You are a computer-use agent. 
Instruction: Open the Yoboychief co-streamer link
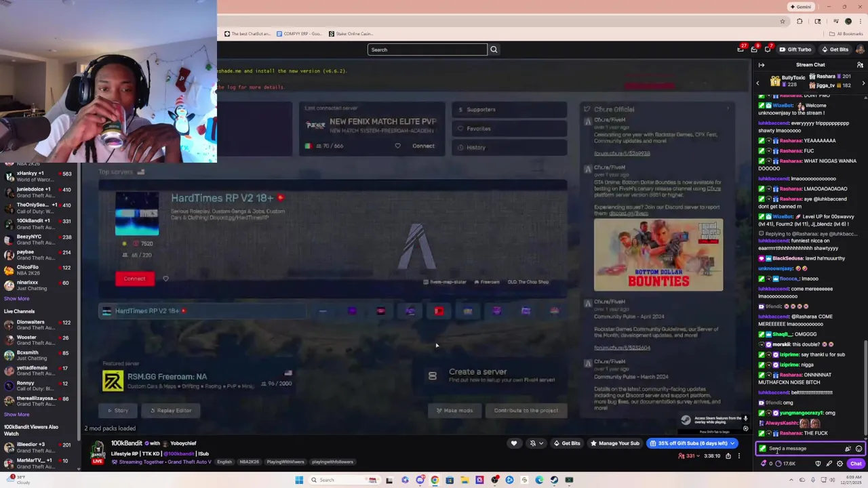click(x=183, y=443)
